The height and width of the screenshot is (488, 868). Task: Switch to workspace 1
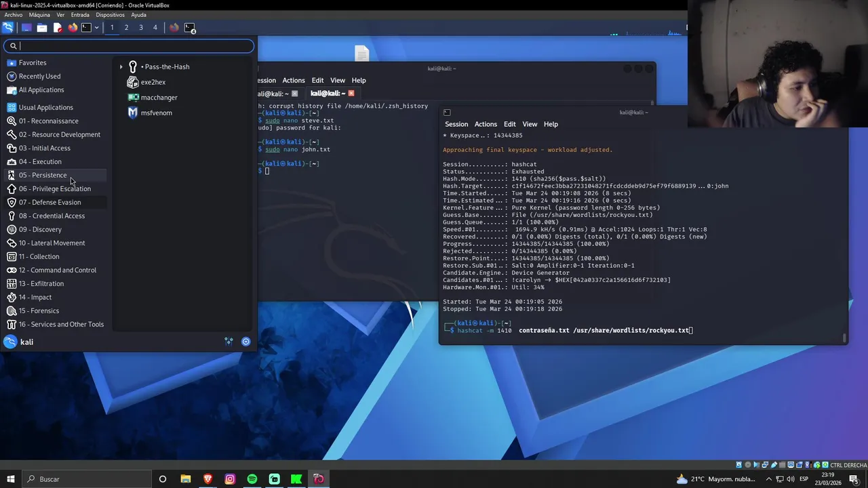pyautogui.click(x=112, y=28)
